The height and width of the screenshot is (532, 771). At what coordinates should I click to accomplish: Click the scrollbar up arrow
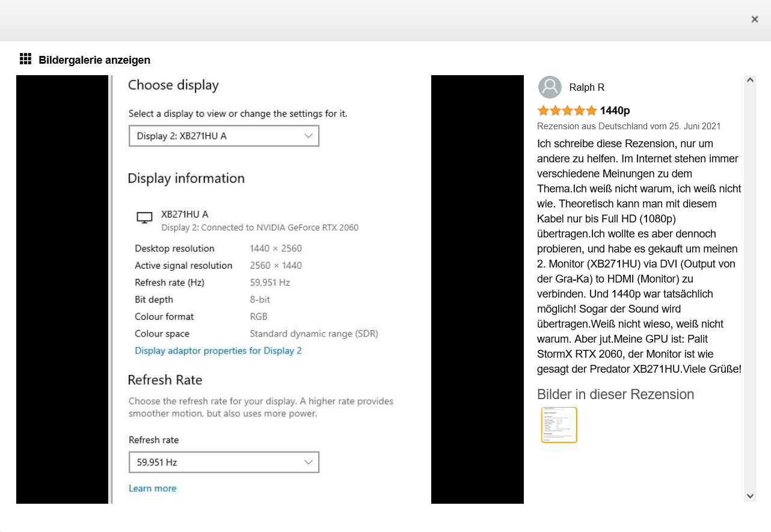pos(750,79)
